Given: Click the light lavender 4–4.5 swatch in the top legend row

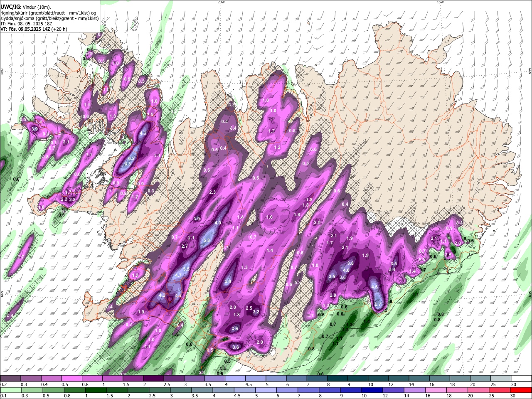Looking at the screenshot, I should point(236,378).
